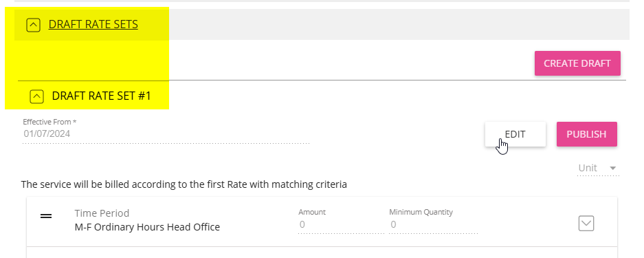Click the CREATE DRAFT button
This screenshot has height=258, width=644.
point(577,64)
